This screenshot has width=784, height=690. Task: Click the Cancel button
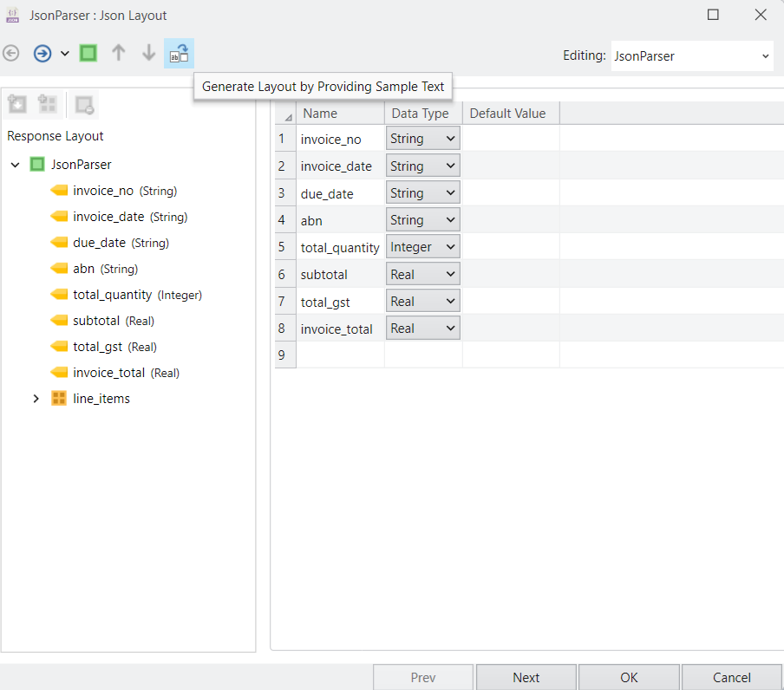click(x=731, y=678)
